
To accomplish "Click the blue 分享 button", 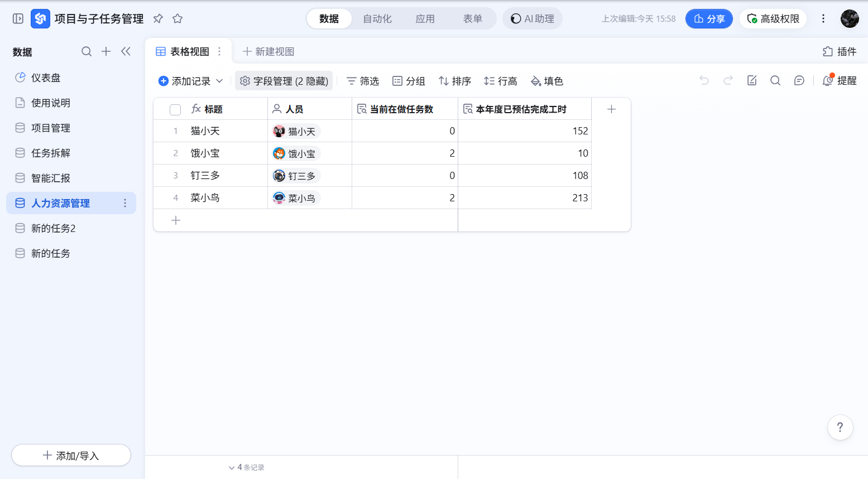I will pyautogui.click(x=709, y=18).
